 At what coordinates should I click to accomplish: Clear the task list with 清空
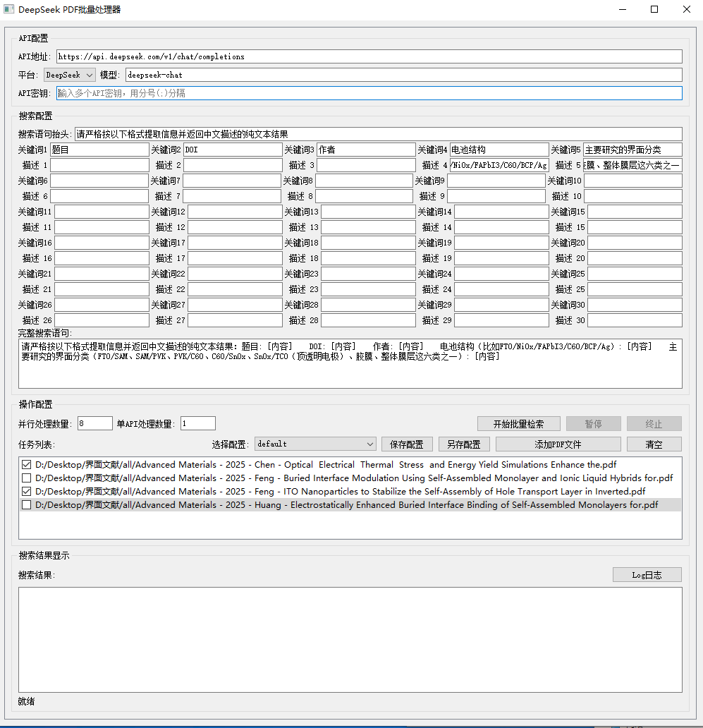tap(654, 444)
